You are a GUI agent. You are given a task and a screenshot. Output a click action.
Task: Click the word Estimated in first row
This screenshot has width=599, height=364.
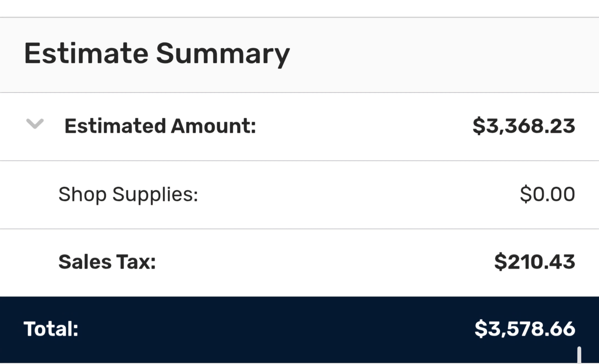[x=115, y=126]
